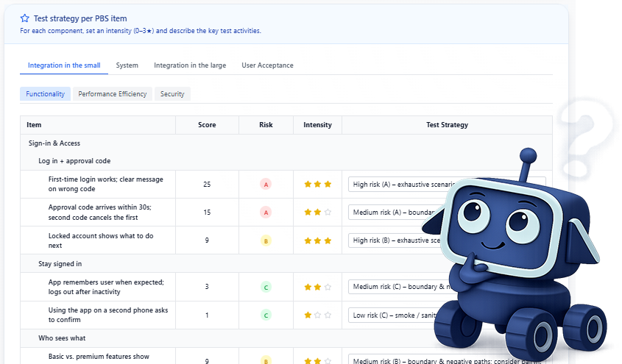Click green C risk badge for second phone row

pos(266,315)
